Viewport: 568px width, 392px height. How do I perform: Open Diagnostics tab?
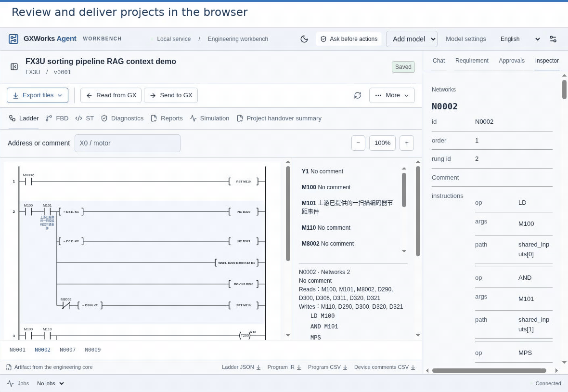tap(122, 118)
